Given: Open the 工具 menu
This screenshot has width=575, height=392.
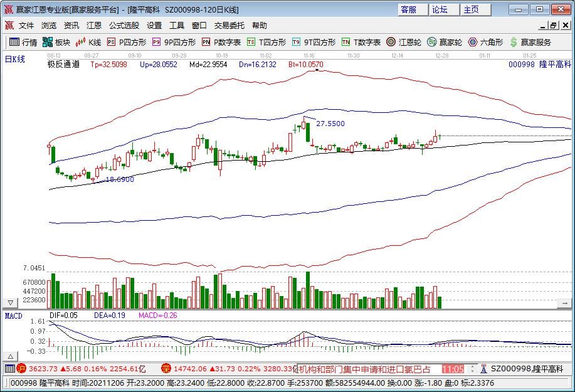Looking at the screenshot, I should coord(176,25).
